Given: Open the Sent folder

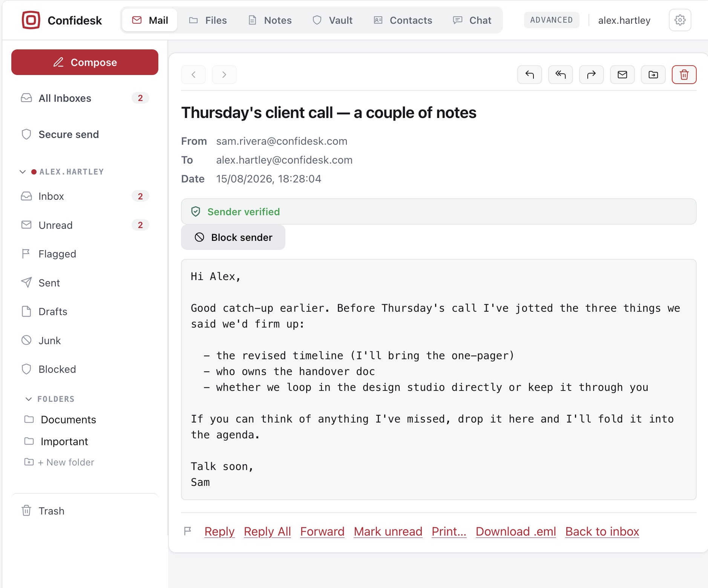Looking at the screenshot, I should click(x=85, y=283).
